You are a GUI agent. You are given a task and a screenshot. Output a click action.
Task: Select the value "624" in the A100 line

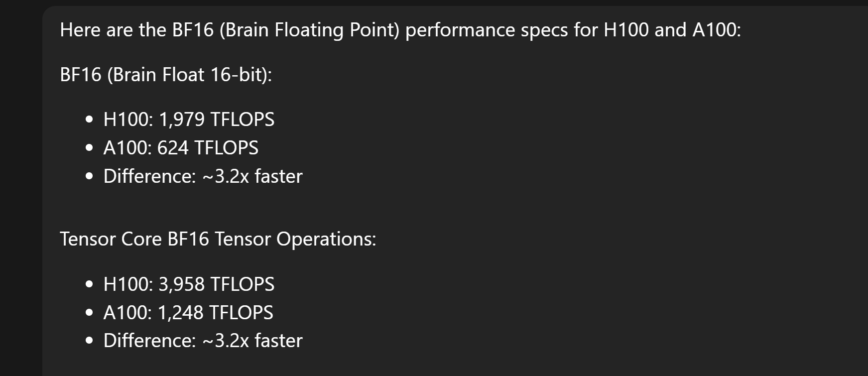(x=173, y=148)
